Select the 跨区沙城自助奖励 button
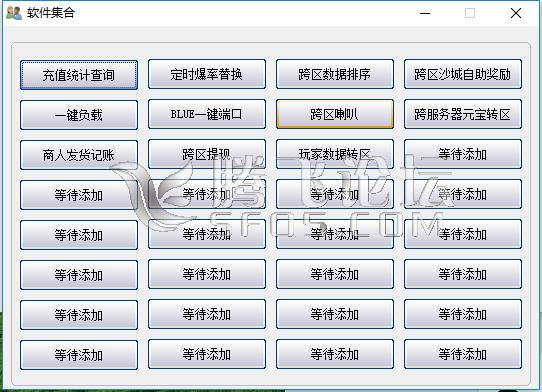542x392 pixels. coord(462,74)
